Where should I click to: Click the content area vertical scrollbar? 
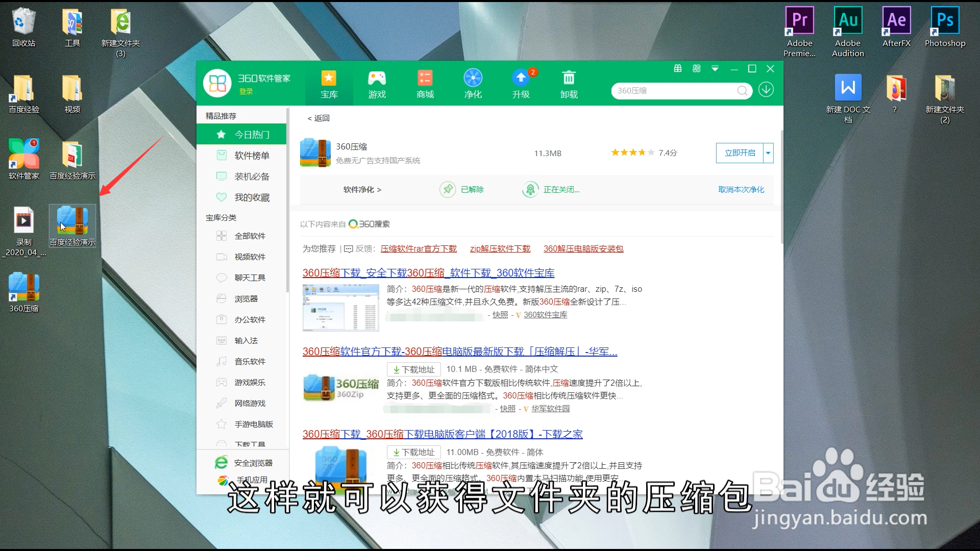click(781, 187)
